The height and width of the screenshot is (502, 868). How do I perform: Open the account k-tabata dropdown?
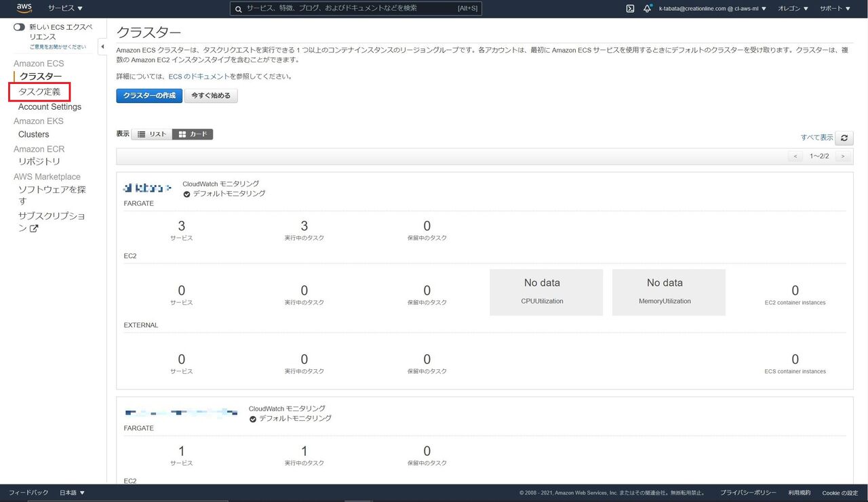(x=713, y=9)
